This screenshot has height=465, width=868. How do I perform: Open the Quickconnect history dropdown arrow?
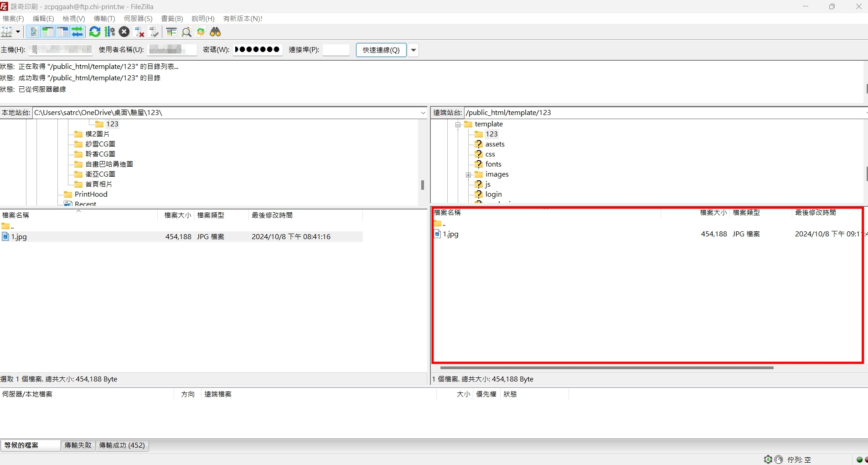[x=413, y=50]
